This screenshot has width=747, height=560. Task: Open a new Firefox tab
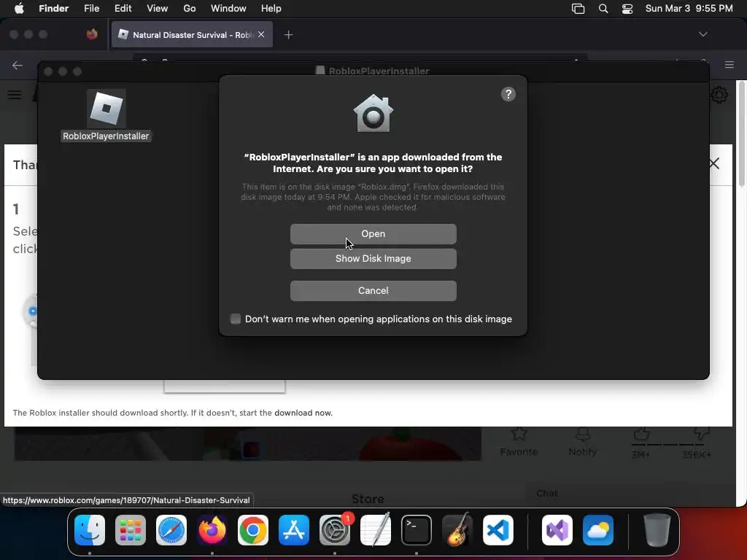click(288, 35)
